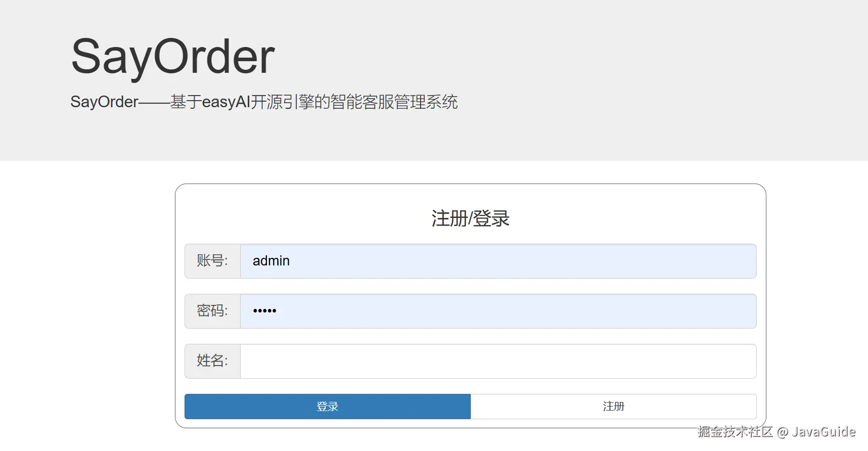
Task: Click the far right end of account field
Action: pos(746,261)
